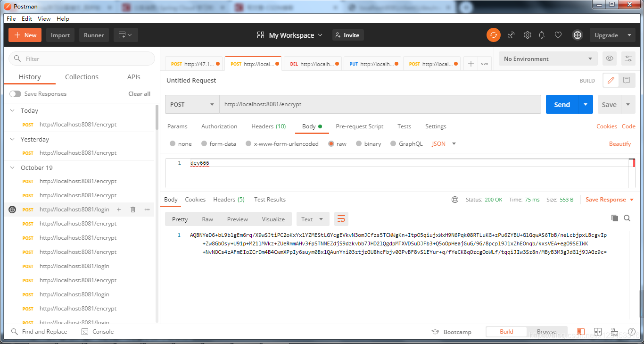Select the form-data body type
The height and width of the screenshot is (344, 644).
tap(204, 144)
